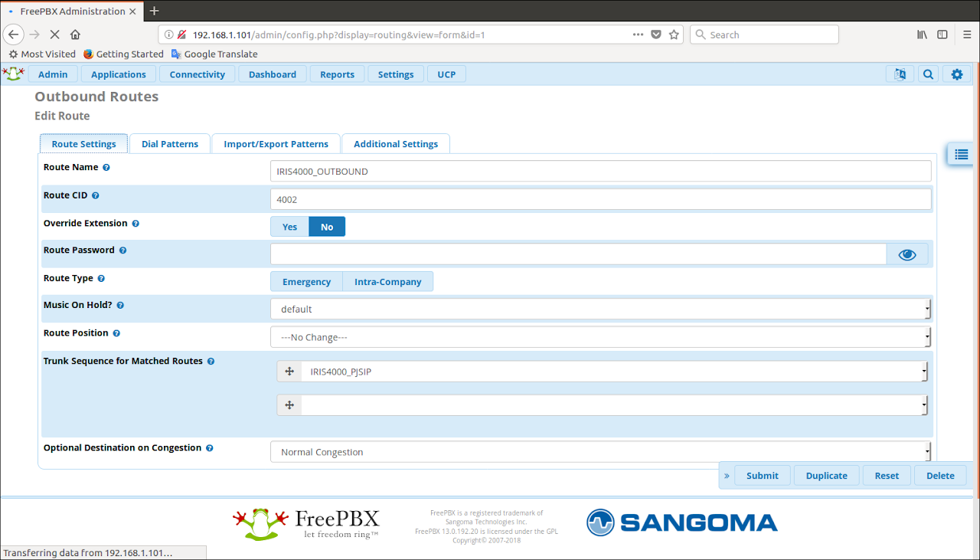Open Music On Hold dropdown
980x560 pixels.
pyautogui.click(x=600, y=309)
